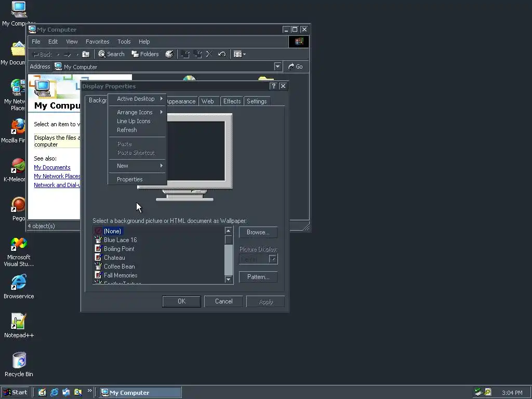Open the Views toolbar dropdown
532x399 pixels.
(240, 54)
